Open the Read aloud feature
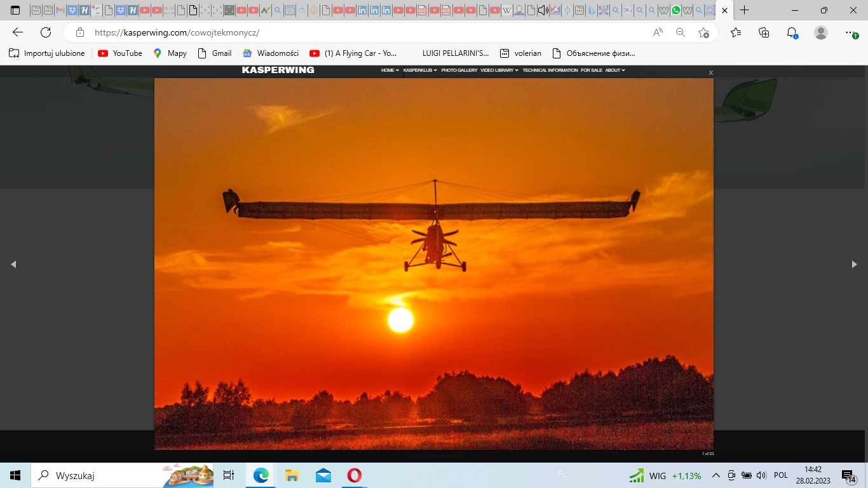Image resolution: width=868 pixels, height=488 pixels. [x=658, y=32]
